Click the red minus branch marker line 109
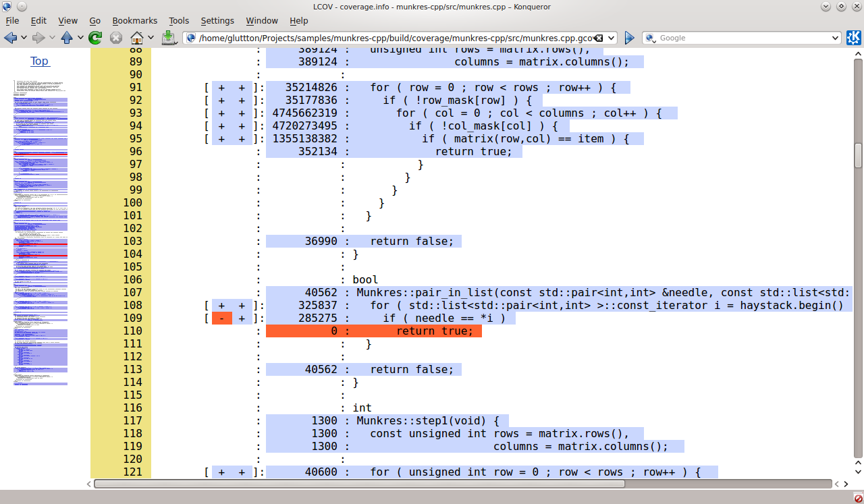This screenshot has width=864, height=504. 221,318
